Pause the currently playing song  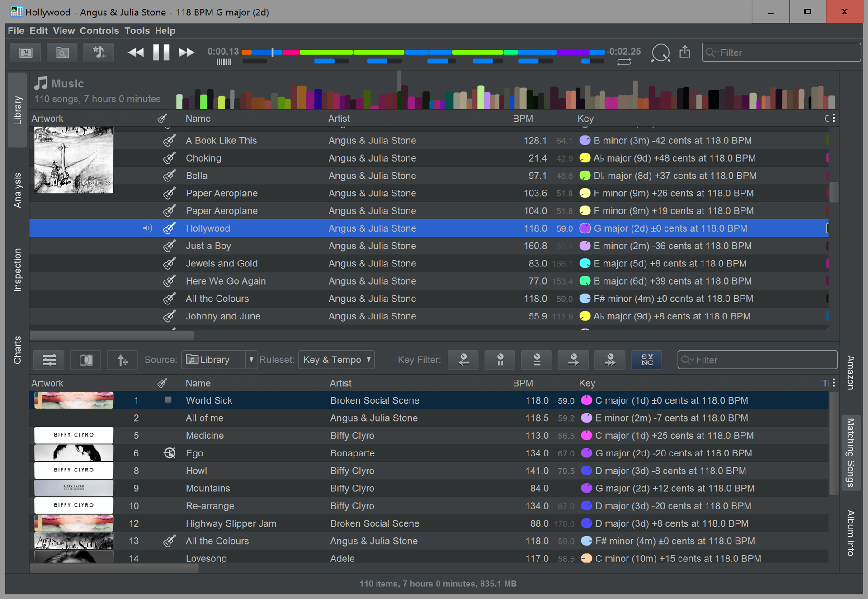[x=161, y=52]
